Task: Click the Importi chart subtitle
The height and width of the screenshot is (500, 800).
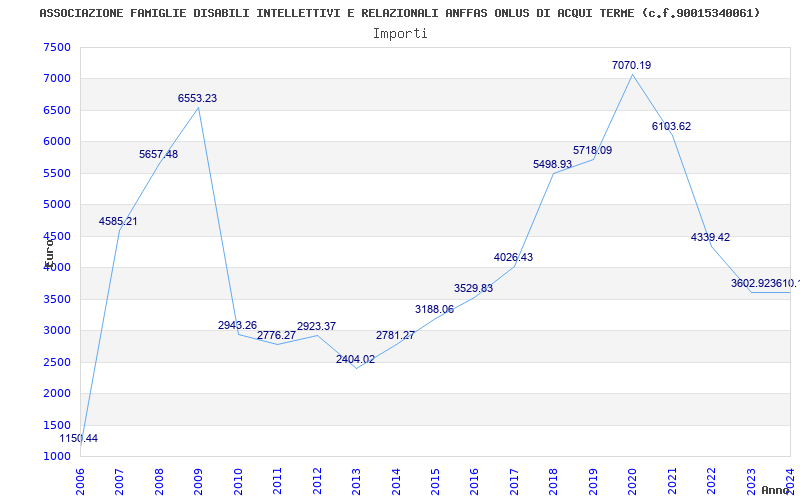Action: click(400, 34)
